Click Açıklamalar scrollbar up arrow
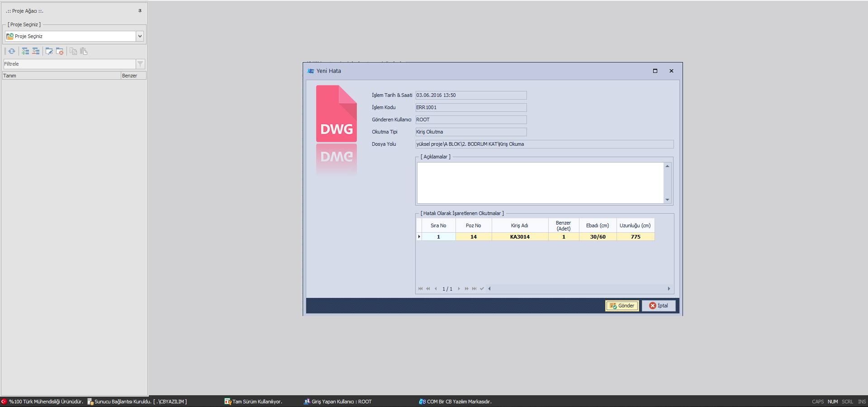Viewport: 868px width, 407px height. click(667, 166)
